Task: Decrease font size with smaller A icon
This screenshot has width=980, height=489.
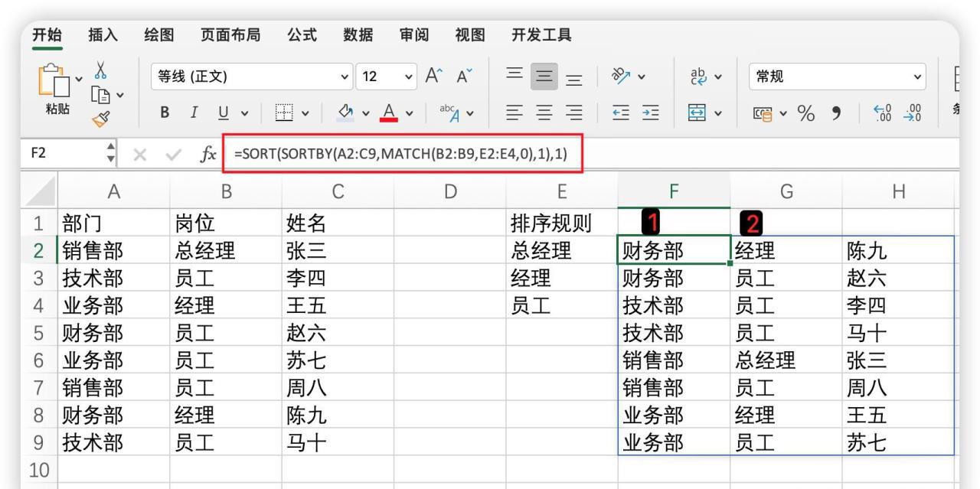Action: click(x=464, y=76)
